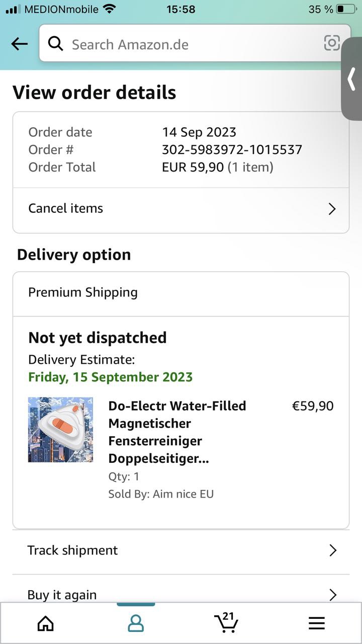Tap order number 302-5983972-1015537
This screenshot has width=362, height=644.
(x=232, y=149)
